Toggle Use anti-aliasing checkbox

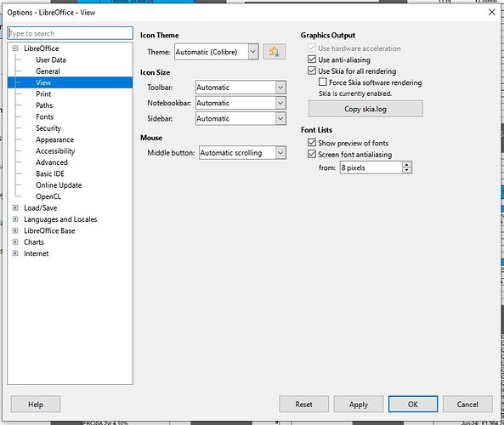(311, 59)
